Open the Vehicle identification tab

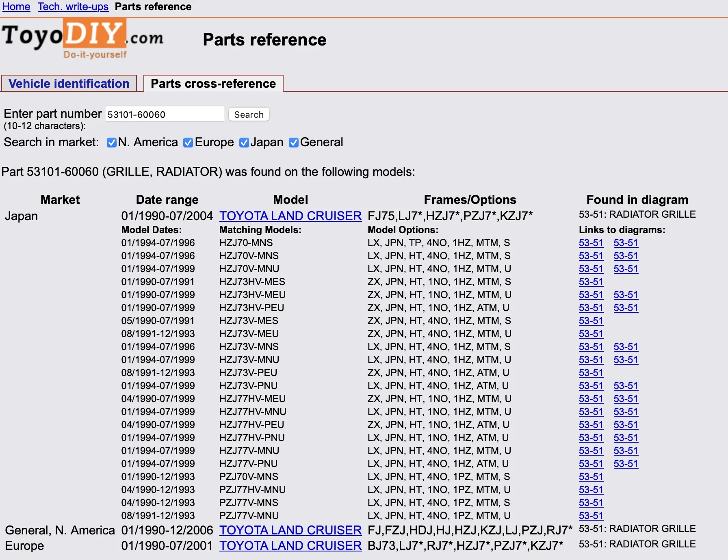tap(69, 84)
